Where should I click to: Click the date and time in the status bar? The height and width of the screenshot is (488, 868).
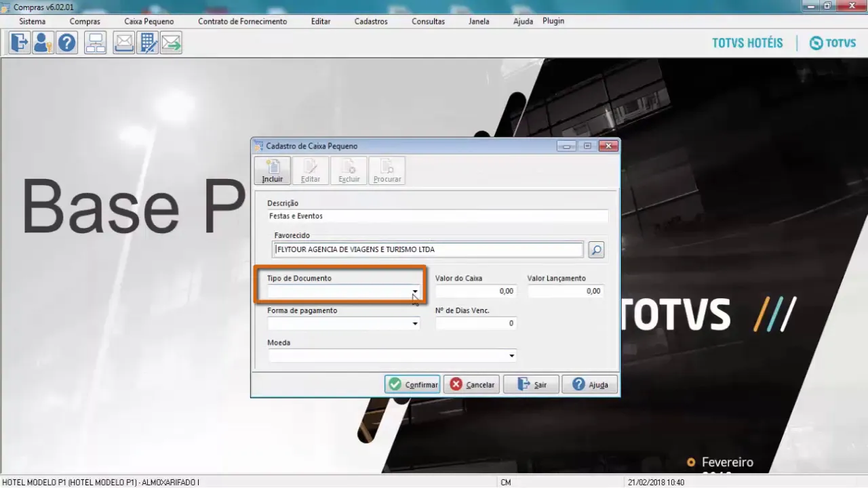(656, 483)
